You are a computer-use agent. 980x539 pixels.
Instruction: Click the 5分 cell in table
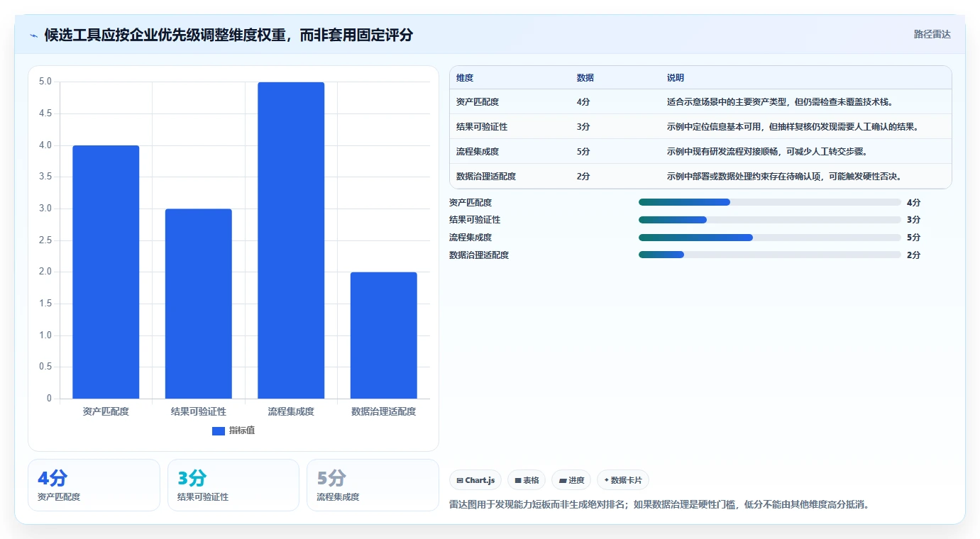coord(583,152)
